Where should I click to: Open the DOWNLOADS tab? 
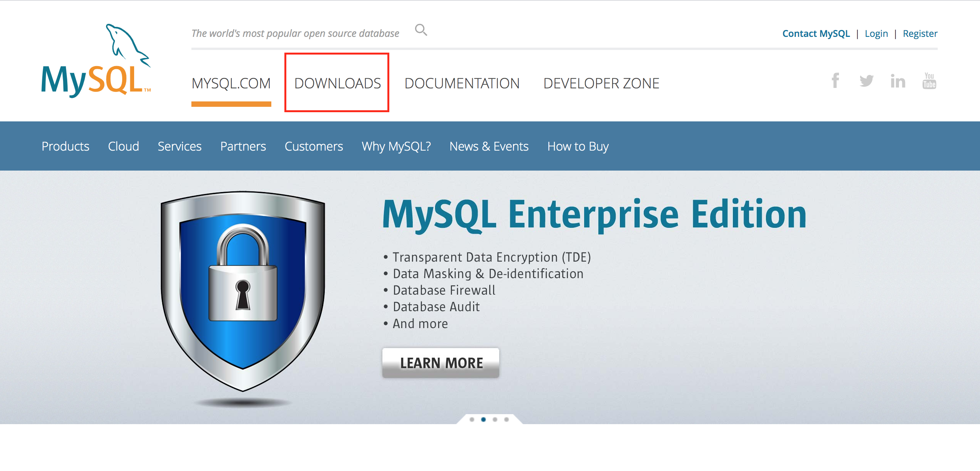click(x=337, y=83)
